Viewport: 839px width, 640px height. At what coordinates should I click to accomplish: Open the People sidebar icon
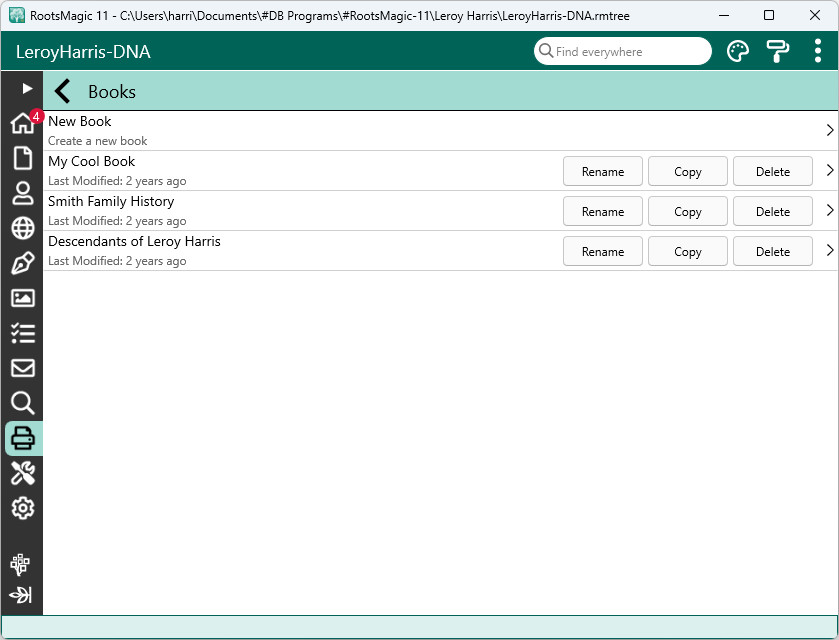pyautogui.click(x=22, y=193)
